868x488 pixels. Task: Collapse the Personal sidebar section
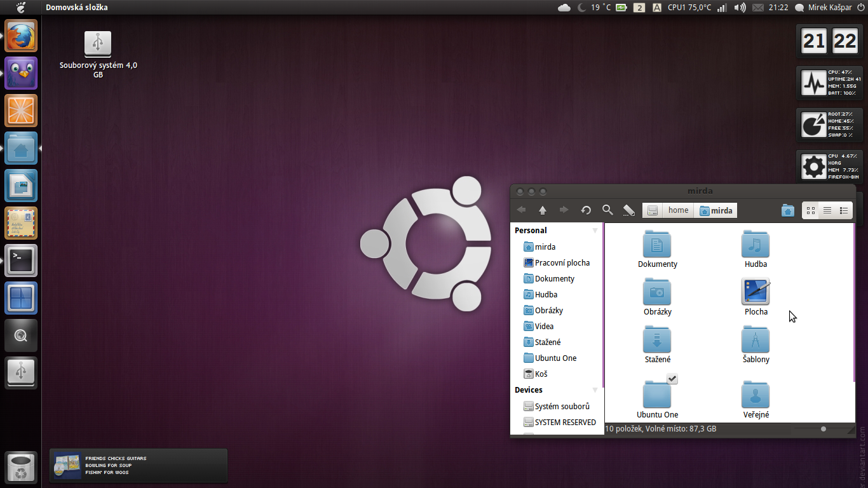coord(595,231)
